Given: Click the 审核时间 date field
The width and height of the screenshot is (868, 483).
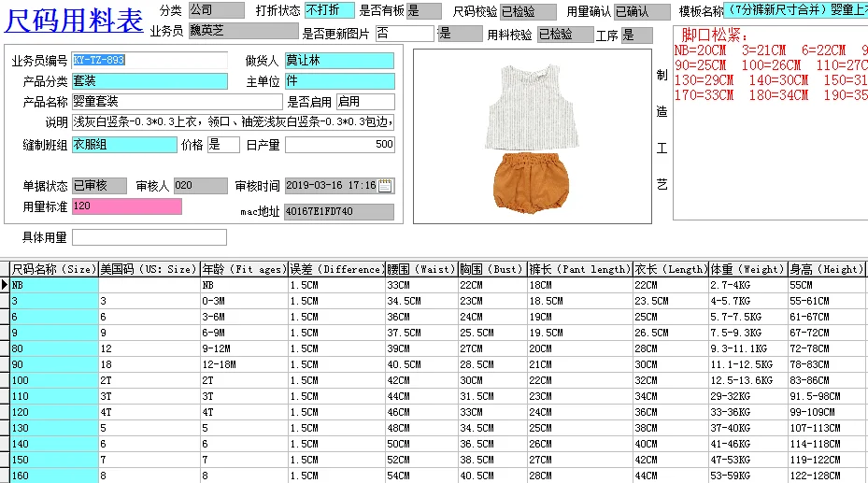Looking at the screenshot, I should [331, 186].
